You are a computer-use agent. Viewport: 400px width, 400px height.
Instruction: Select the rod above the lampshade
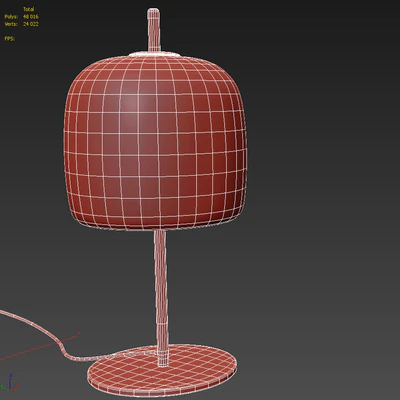coord(154,30)
